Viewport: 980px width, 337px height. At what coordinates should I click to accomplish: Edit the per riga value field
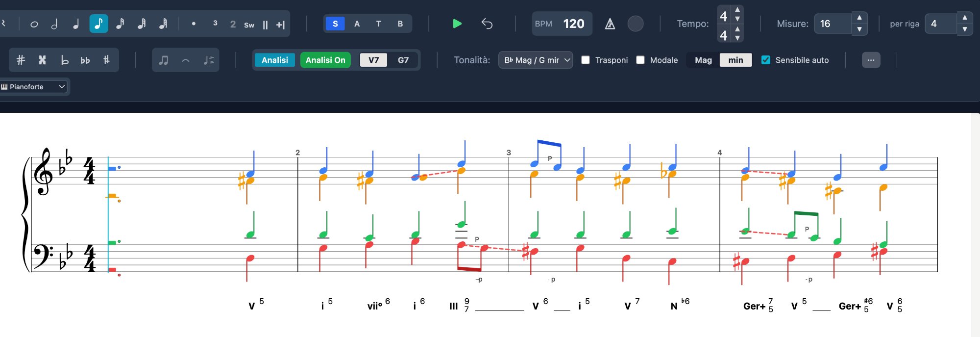[940, 24]
